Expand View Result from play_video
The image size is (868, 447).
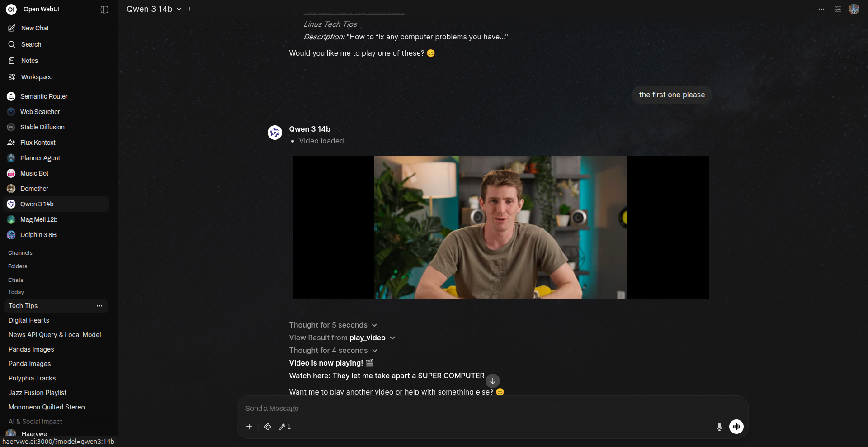coord(342,338)
